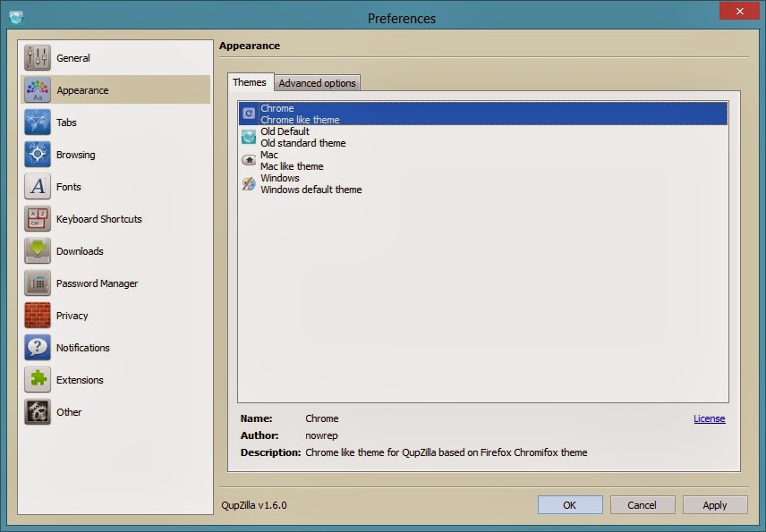766x532 pixels.
Task: Click the OK button
Action: [570, 505]
